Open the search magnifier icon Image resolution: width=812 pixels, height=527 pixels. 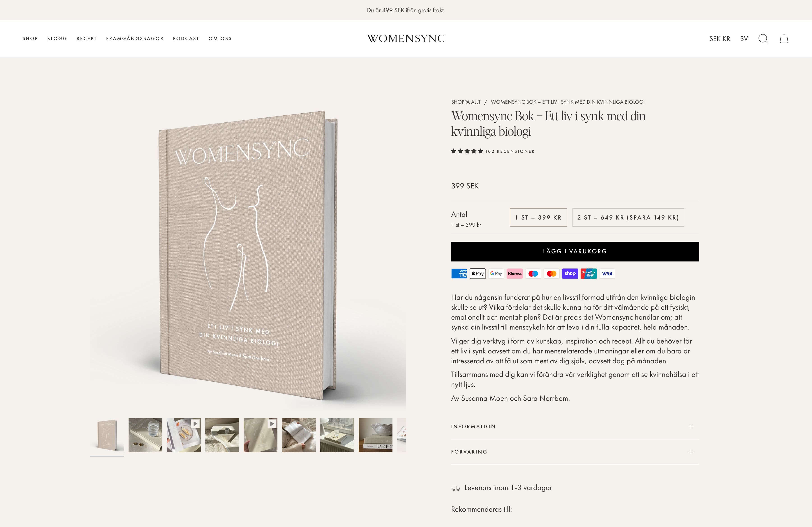pos(763,39)
